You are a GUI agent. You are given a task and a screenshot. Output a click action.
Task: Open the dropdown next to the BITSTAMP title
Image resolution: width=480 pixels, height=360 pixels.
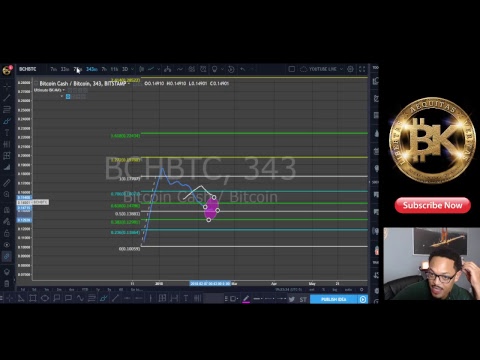click(x=129, y=83)
